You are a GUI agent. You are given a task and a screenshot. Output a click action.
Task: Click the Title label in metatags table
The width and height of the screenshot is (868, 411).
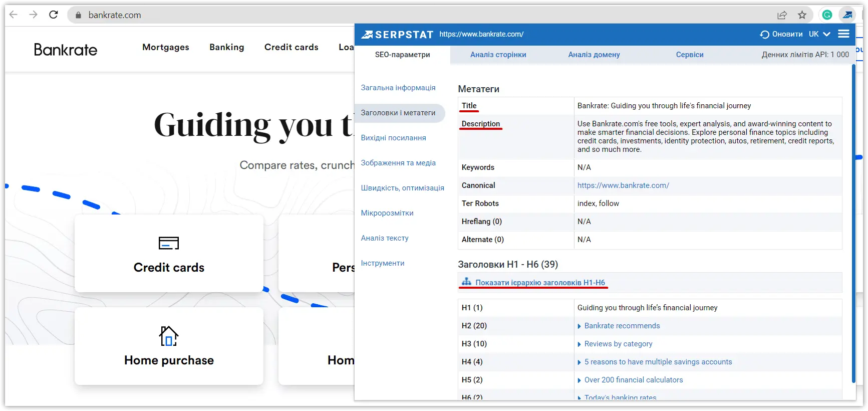[469, 106]
